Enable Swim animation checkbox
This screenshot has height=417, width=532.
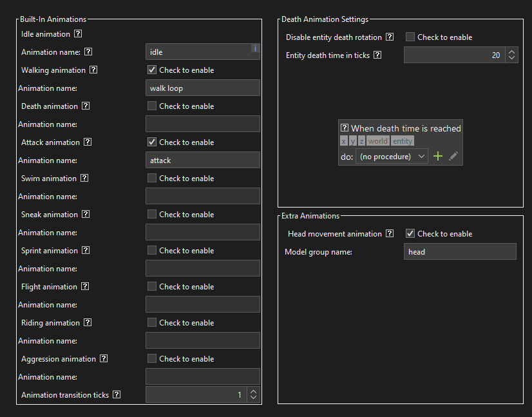(152, 178)
